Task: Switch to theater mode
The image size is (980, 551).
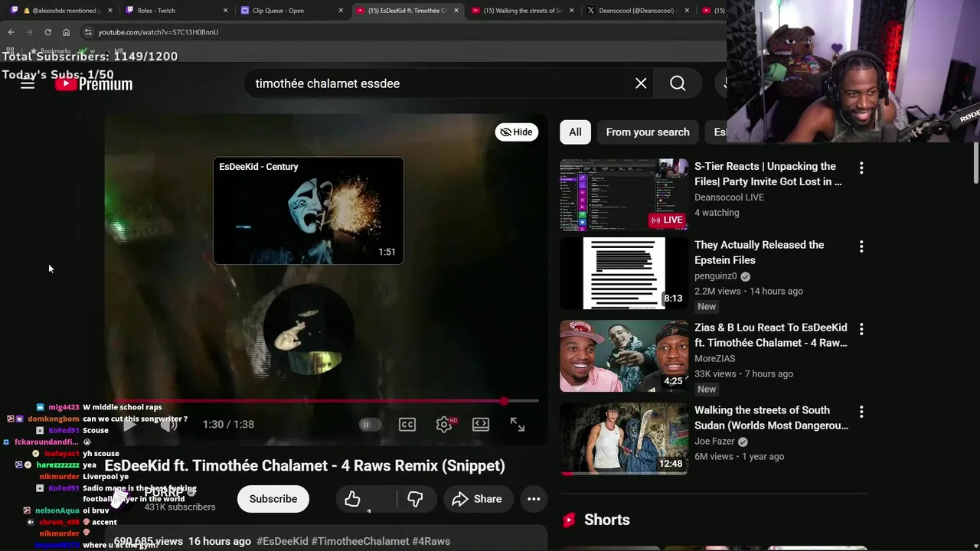Action: (481, 424)
